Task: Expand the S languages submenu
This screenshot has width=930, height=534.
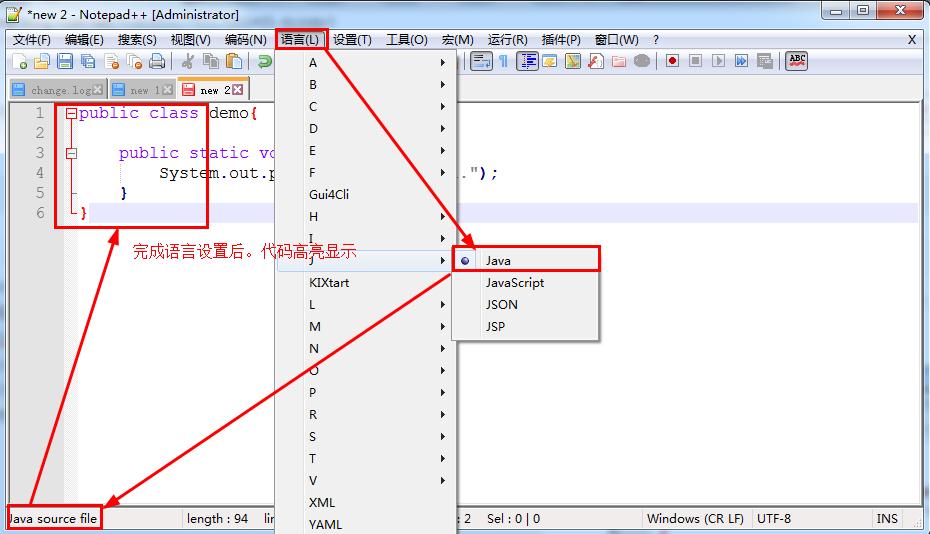Action: 365,437
